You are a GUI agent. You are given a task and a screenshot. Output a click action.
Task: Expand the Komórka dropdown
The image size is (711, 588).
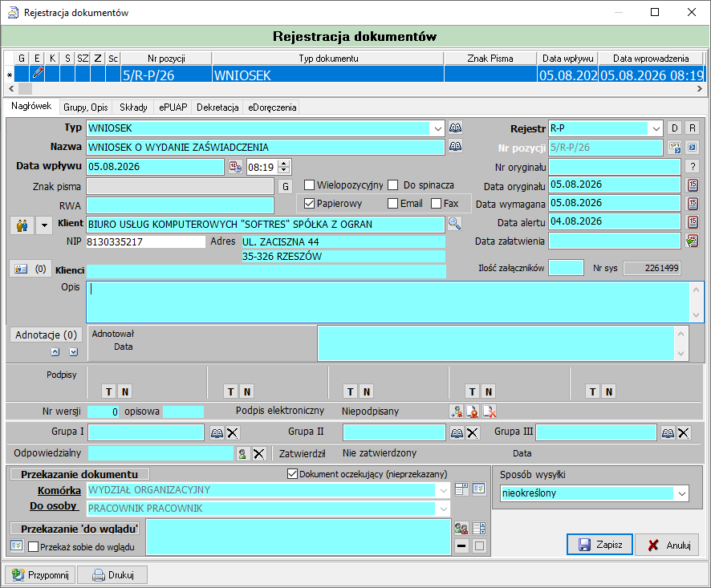[x=443, y=490]
